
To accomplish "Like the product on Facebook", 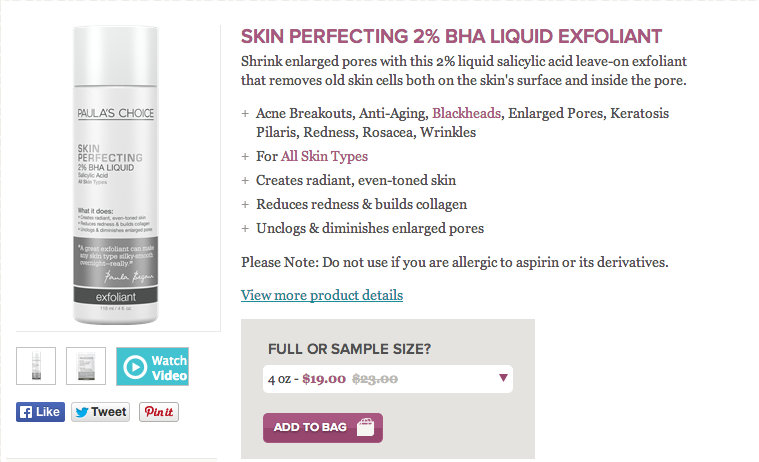I will pyautogui.click(x=40, y=411).
